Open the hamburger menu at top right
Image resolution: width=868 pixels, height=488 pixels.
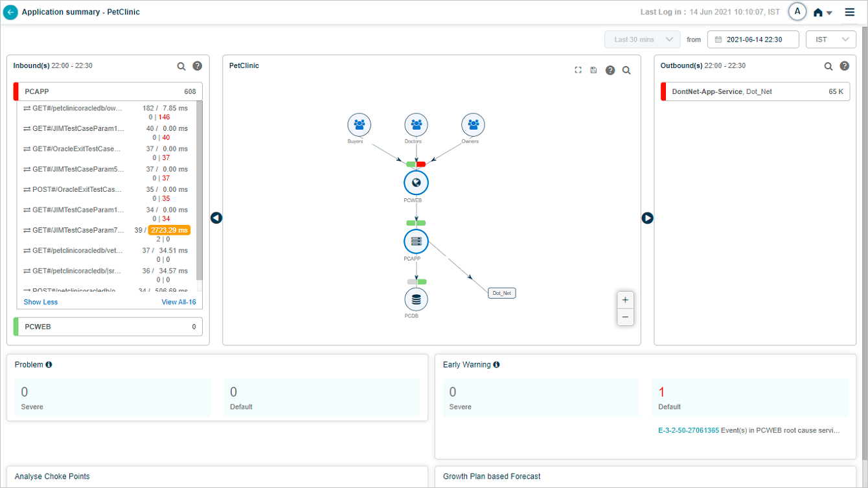click(x=850, y=12)
